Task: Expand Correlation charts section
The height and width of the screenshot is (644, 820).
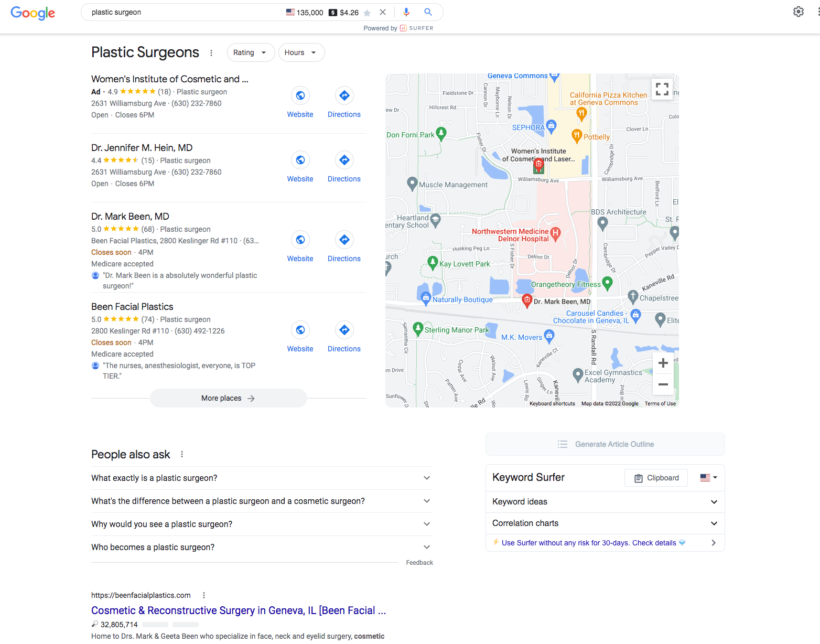Action: click(x=605, y=523)
